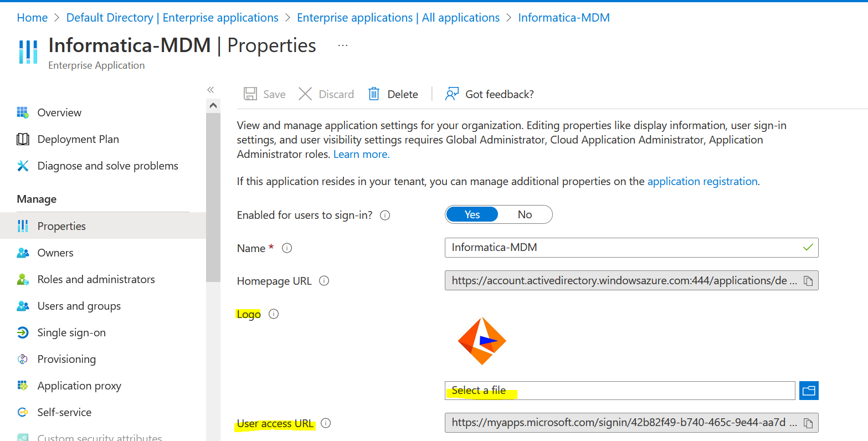Click the Name input field

631,248
